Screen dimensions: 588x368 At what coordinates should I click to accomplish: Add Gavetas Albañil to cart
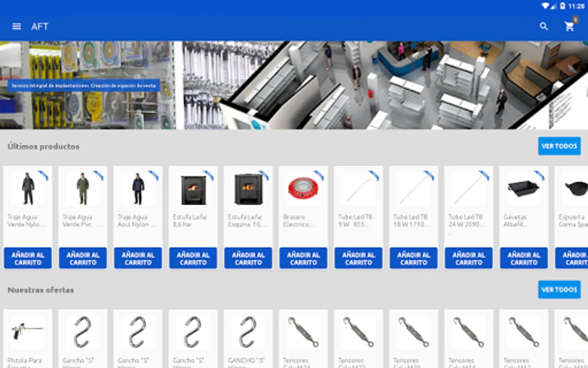[x=524, y=258]
